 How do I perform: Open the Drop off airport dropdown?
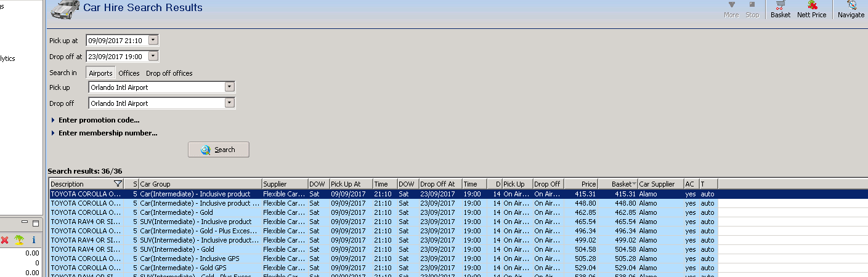pos(230,103)
